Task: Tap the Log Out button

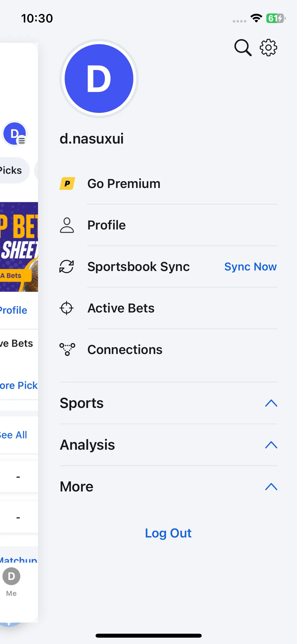Action: pyautogui.click(x=168, y=533)
